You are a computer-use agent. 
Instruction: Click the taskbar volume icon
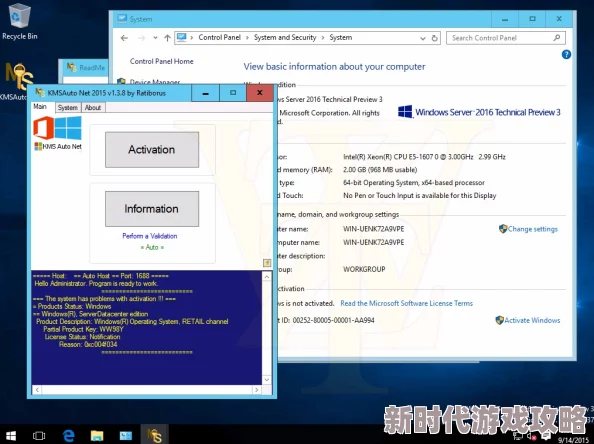(531, 437)
